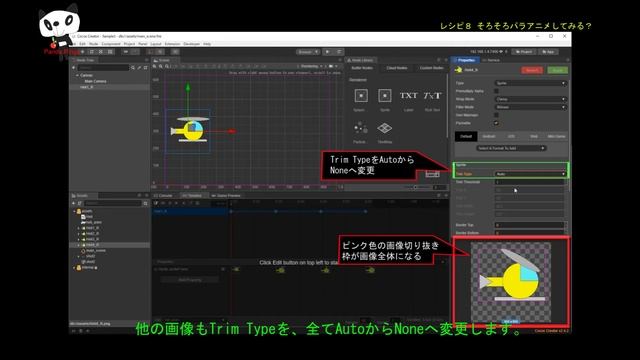Select the Splash Sprite node icon
The image size is (640, 360).
tap(361, 96)
